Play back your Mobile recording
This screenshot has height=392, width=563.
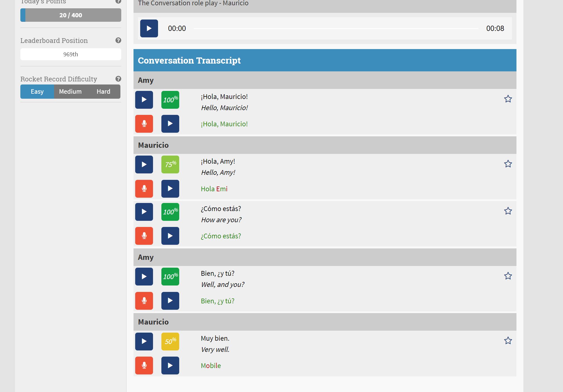(170, 366)
